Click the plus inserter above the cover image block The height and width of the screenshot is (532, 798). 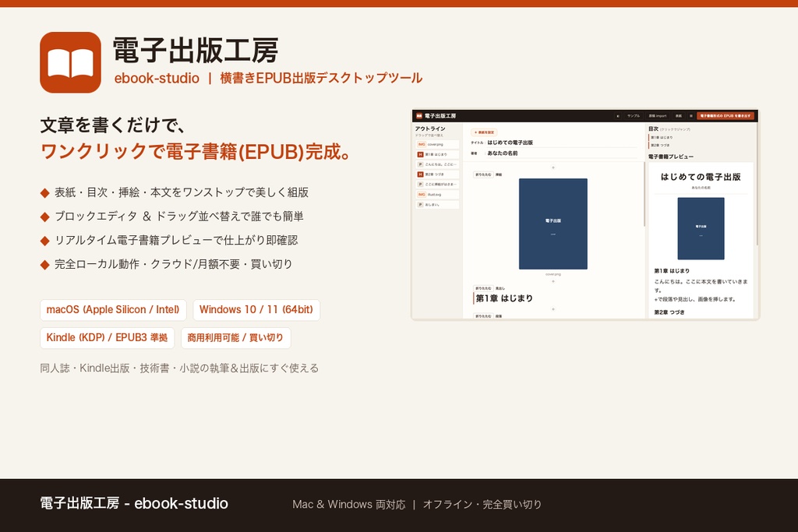pyautogui.click(x=553, y=167)
